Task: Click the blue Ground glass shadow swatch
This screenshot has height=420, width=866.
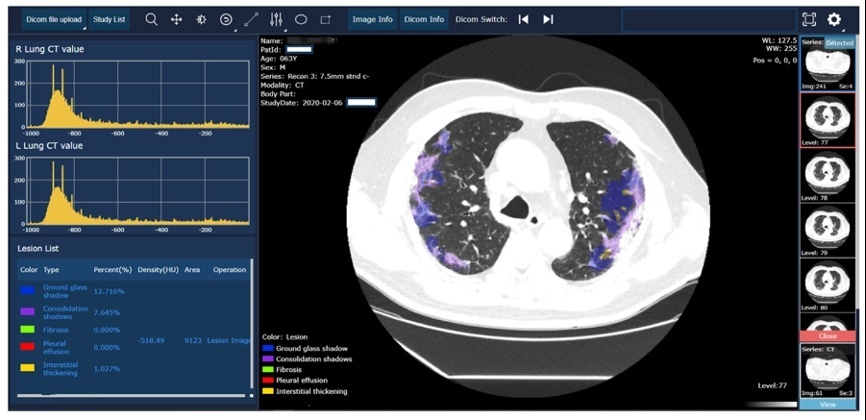Action: [27, 291]
